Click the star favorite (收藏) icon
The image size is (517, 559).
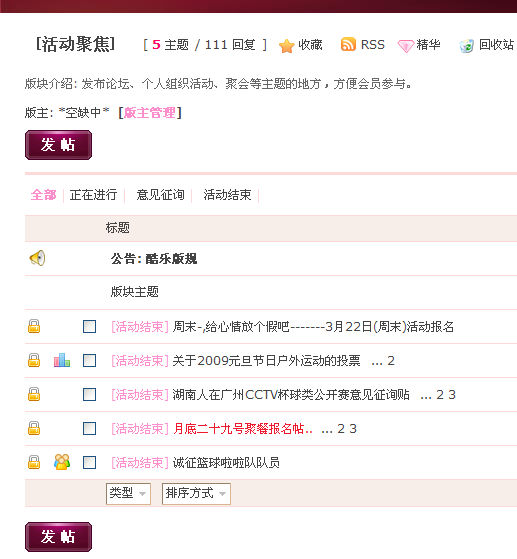click(x=287, y=46)
